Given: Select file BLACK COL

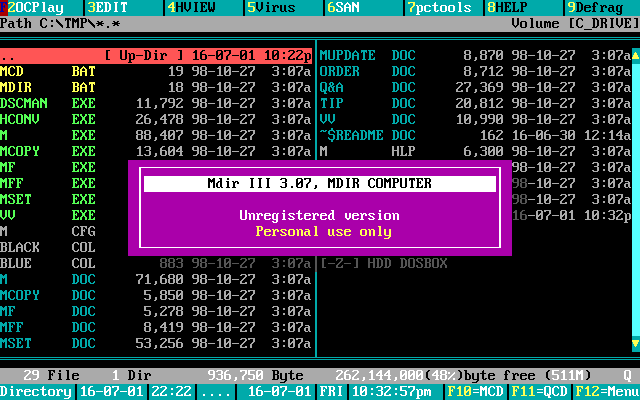Looking at the screenshot, I should click(x=64, y=247).
